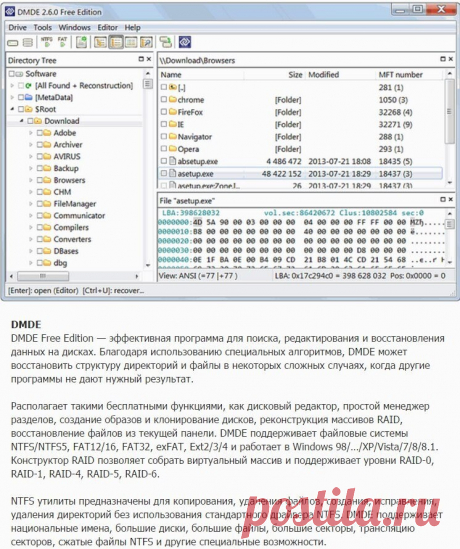
Task: Open the RAID disk array toolbar icon
Action: (28, 43)
